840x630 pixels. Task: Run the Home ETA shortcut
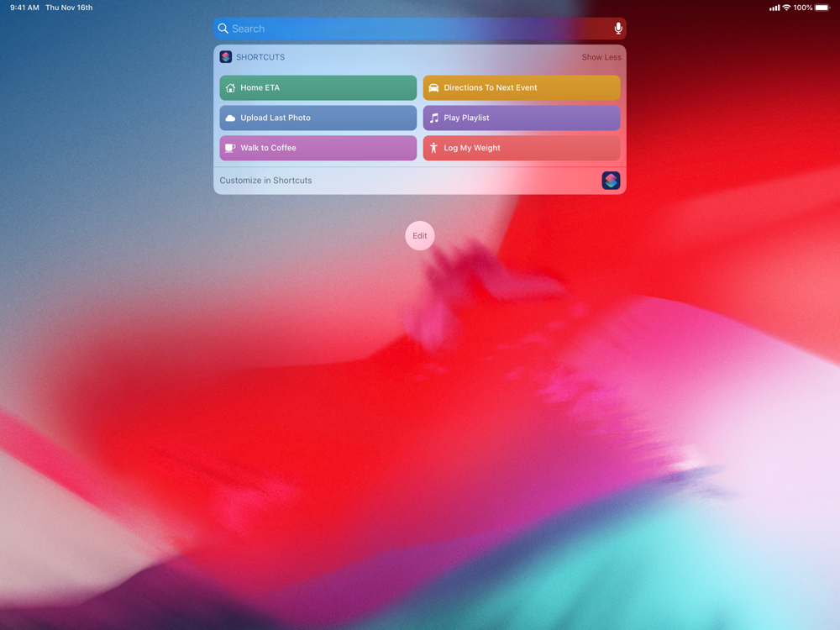pos(318,88)
